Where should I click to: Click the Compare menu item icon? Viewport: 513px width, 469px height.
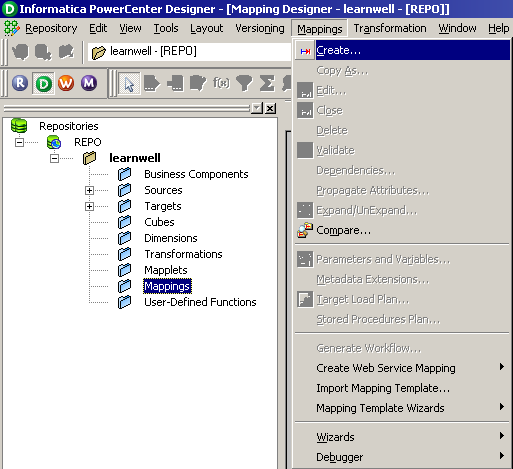(x=305, y=230)
